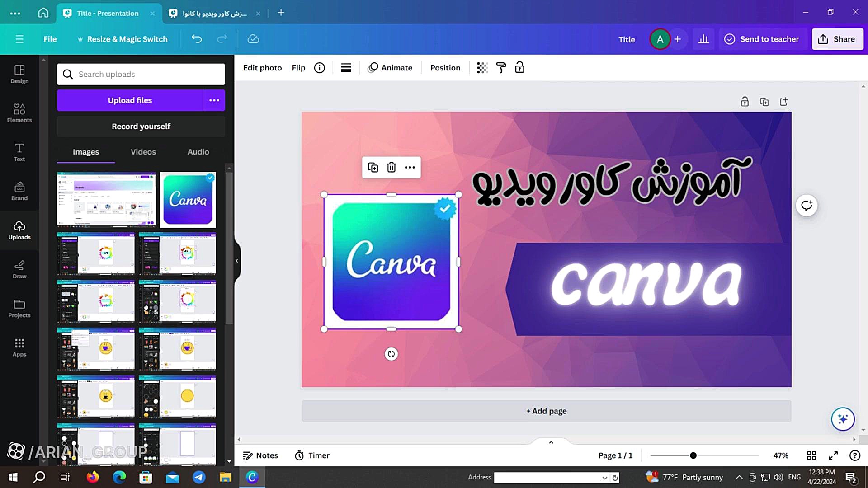Duplicate the selected element via floating toolbar
The width and height of the screenshot is (868, 488).
pyautogui.click(x=373, y=168)
